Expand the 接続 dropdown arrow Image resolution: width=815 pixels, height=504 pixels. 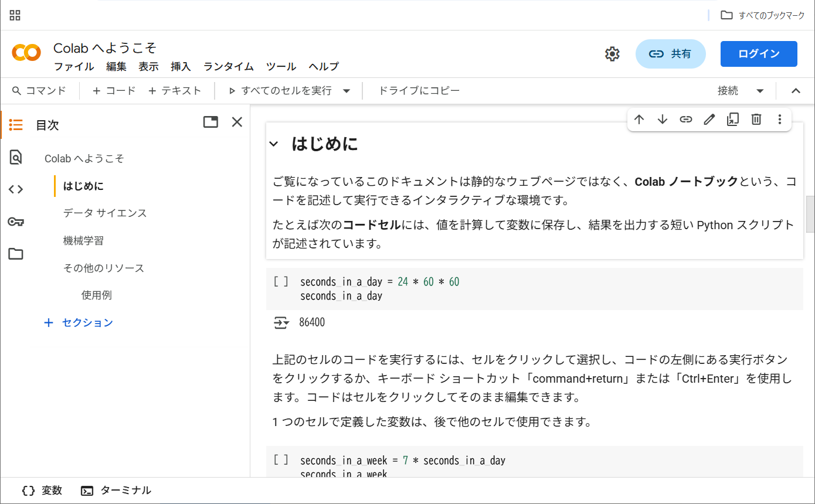760,91
